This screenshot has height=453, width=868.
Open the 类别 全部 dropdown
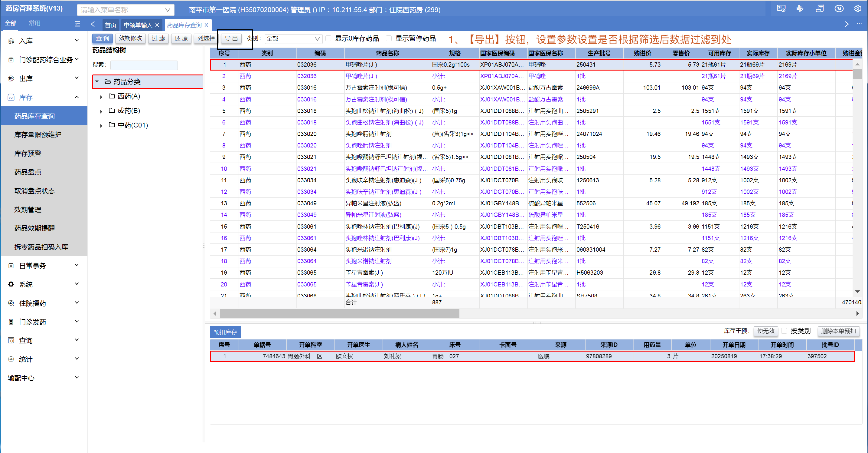coord(293,39)
